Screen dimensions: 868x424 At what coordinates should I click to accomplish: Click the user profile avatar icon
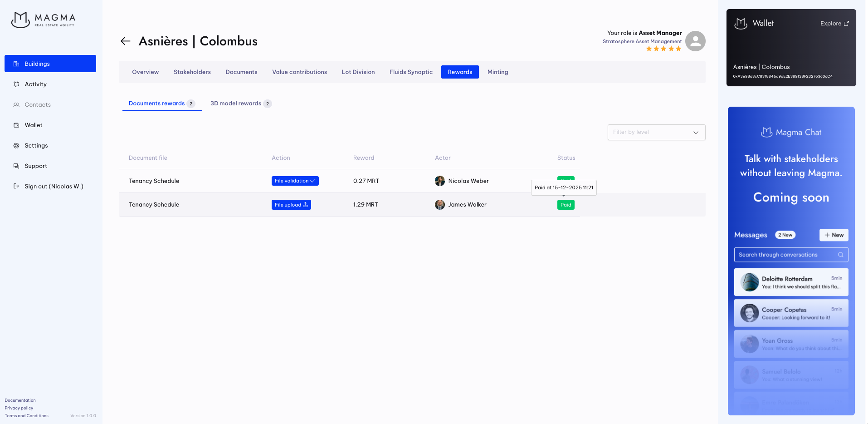point(695,41)
